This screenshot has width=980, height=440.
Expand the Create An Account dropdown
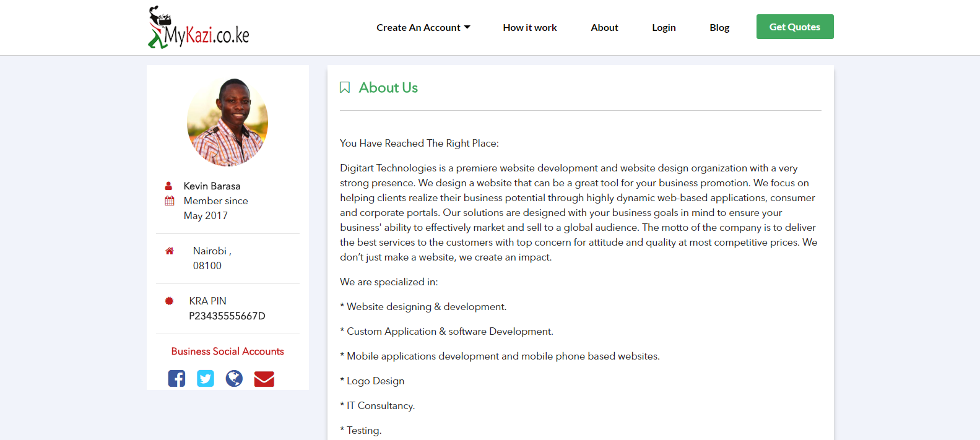point(423,28)
